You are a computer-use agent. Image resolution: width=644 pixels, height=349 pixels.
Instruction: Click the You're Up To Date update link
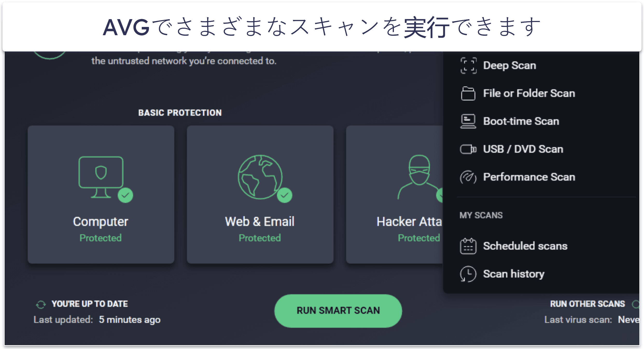(x=90, y=304)
